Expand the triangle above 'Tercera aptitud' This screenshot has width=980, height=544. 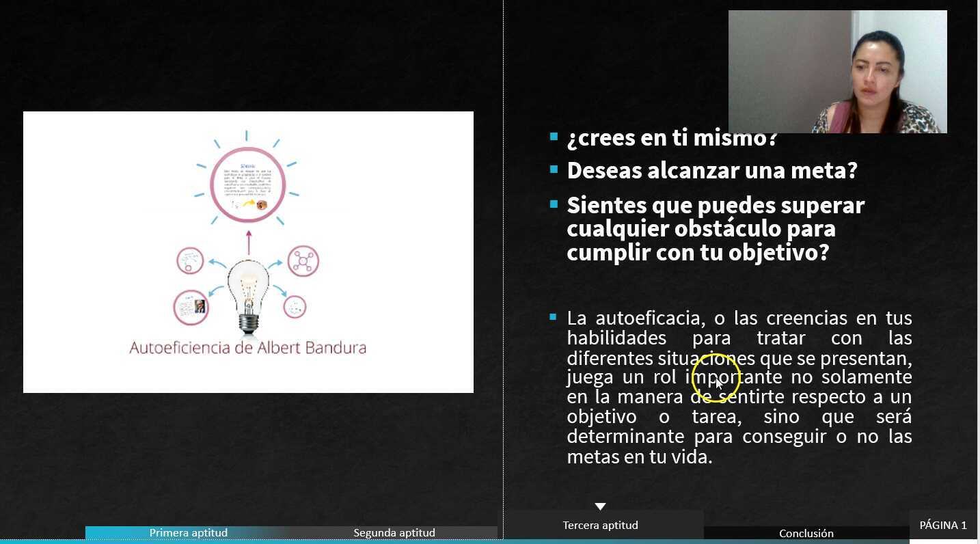click(x=600, y=506)
